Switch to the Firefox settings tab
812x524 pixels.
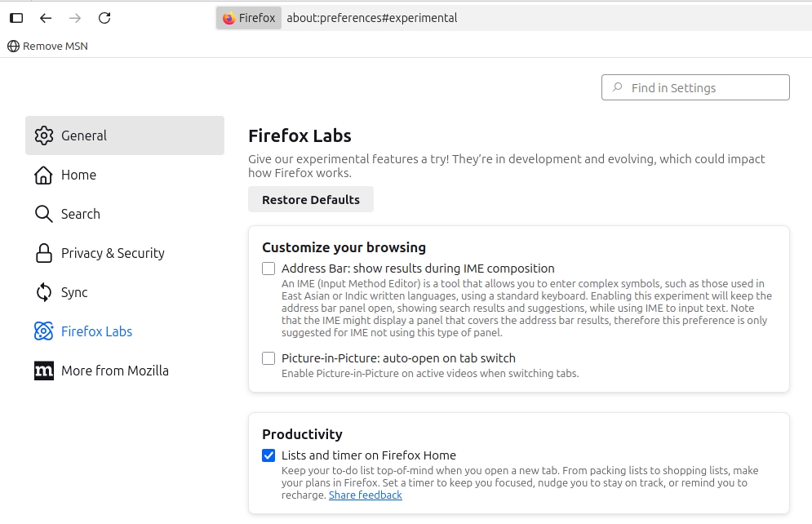click(247, 17)
